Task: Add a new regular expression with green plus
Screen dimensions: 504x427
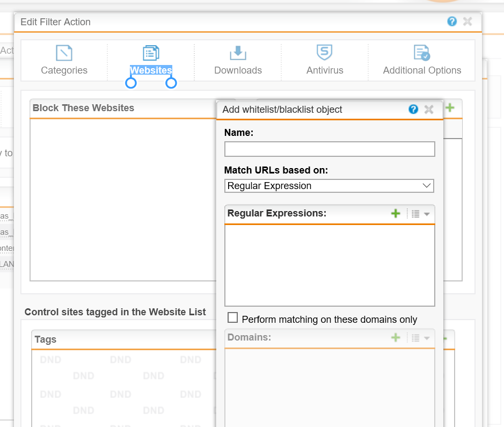Action: pos(396,214)
